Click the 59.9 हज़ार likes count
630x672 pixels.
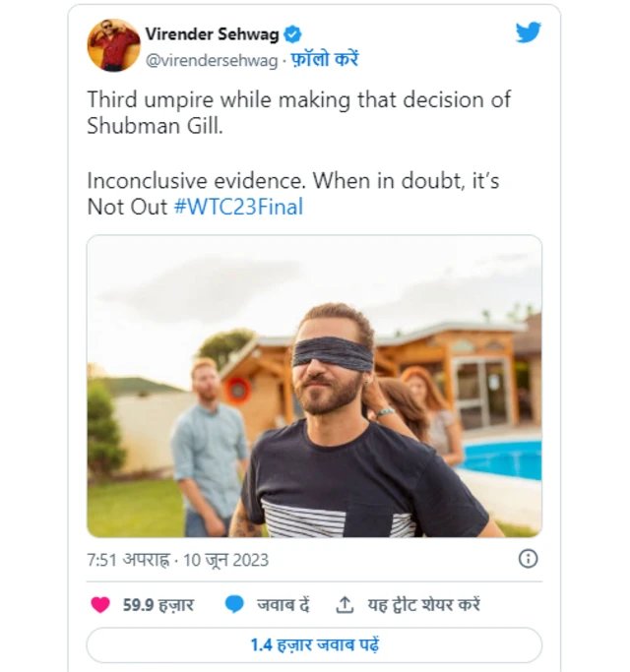158,605
